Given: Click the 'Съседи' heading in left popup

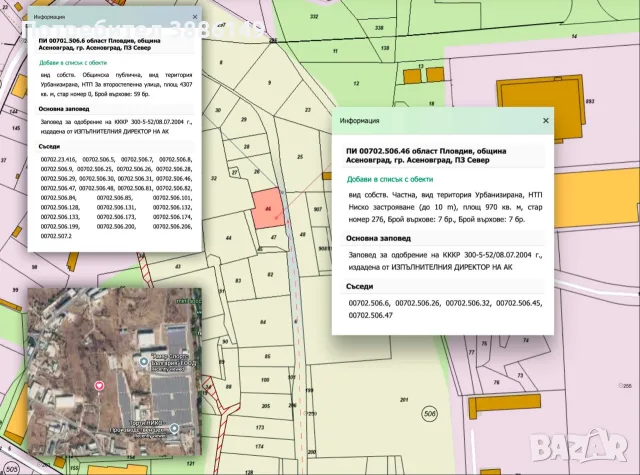Looking at the screenshot, I should point(49,146).
